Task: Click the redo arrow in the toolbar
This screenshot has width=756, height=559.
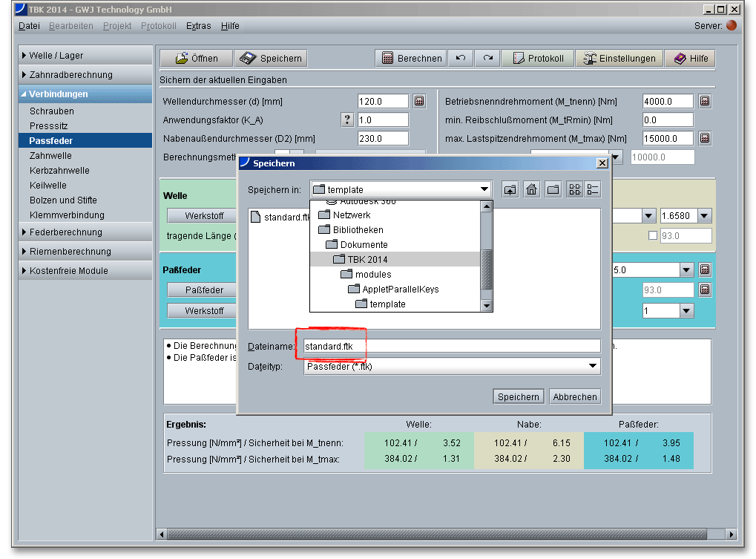Action: click(x=487, y=58)
